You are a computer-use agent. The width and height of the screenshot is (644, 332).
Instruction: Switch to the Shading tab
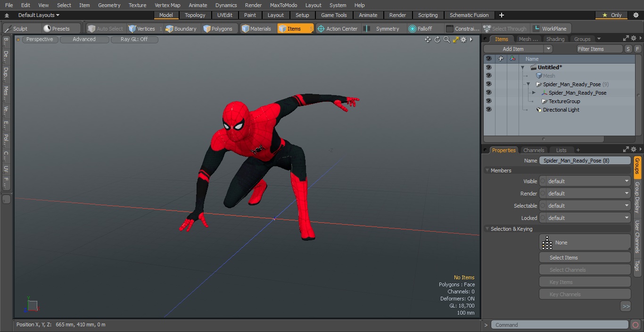coord(555,39)
